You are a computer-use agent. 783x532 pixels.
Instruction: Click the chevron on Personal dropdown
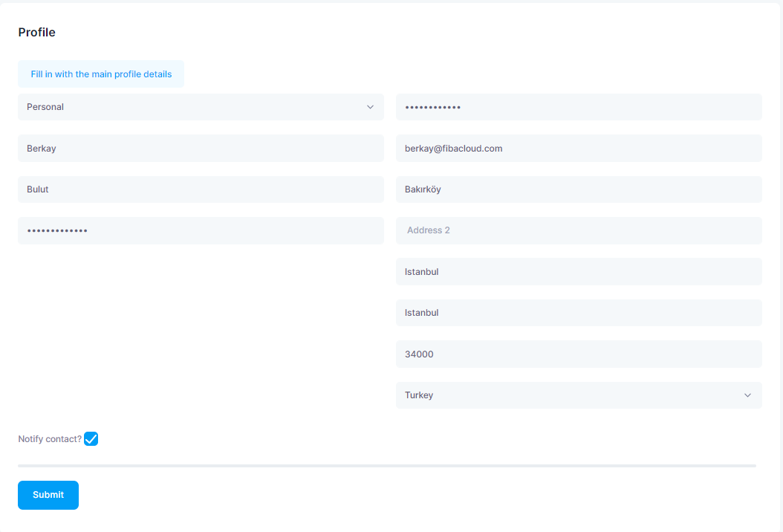[x=370, y=107]
